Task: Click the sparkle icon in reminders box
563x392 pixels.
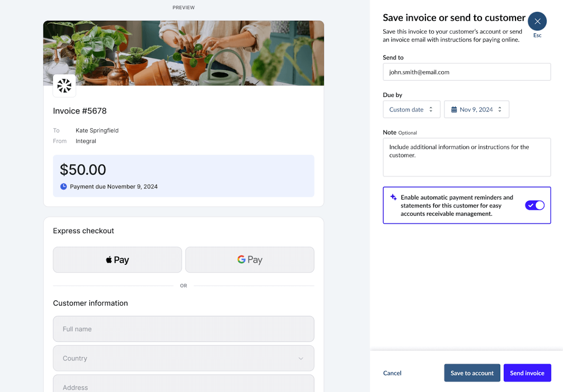Action: click(393, 197)
